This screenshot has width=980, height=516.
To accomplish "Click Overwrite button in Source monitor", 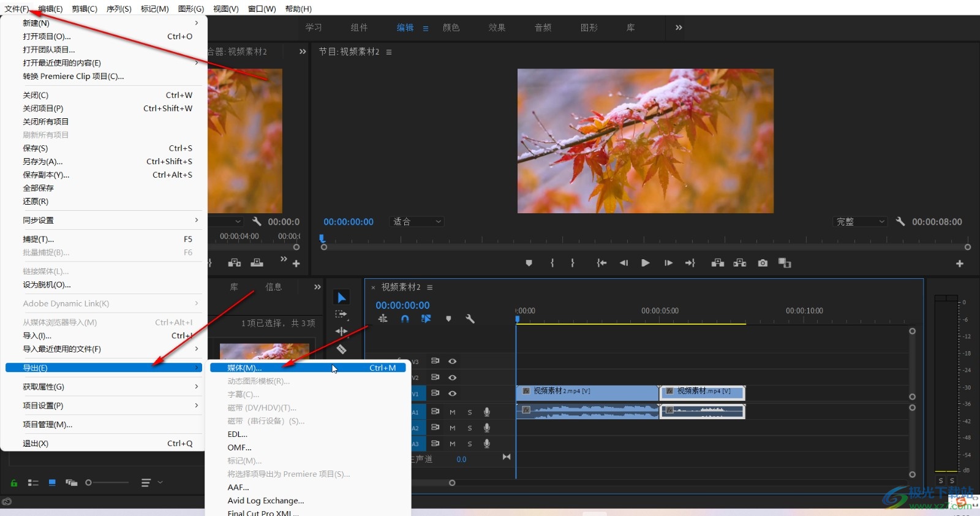I will tap(257, 263).
